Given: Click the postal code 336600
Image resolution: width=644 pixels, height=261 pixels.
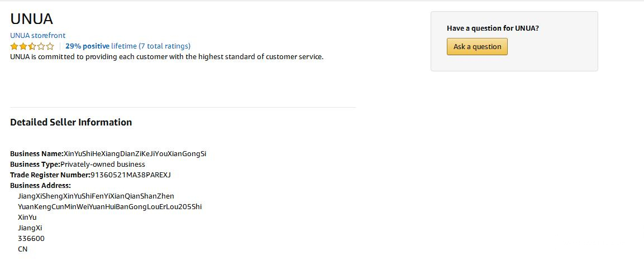Looking at the screenshot, I should tap(31, 238).
